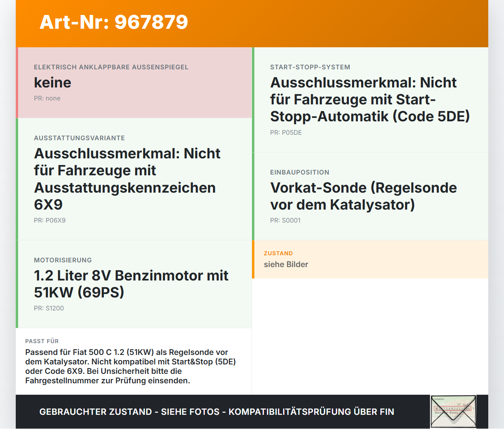Click the orange 'ZUSTAND' label
This screenshot has height=429, width=504.
[278, 253]
